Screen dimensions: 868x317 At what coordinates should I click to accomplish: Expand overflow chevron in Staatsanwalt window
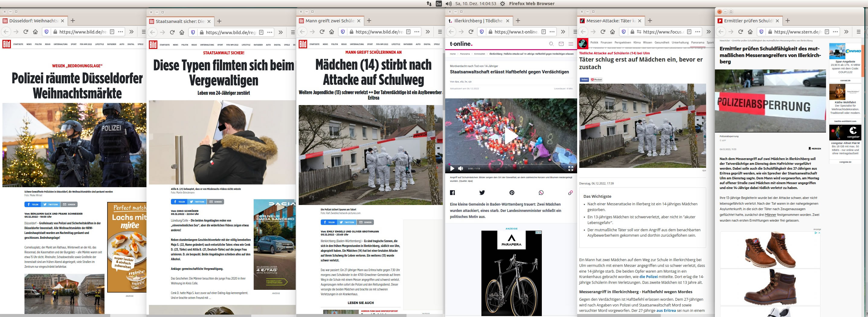280,32
